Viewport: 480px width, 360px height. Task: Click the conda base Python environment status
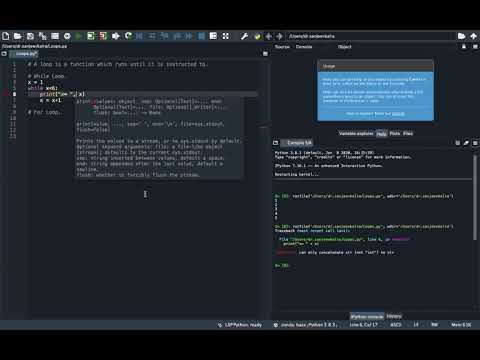(x=306, y=325)
